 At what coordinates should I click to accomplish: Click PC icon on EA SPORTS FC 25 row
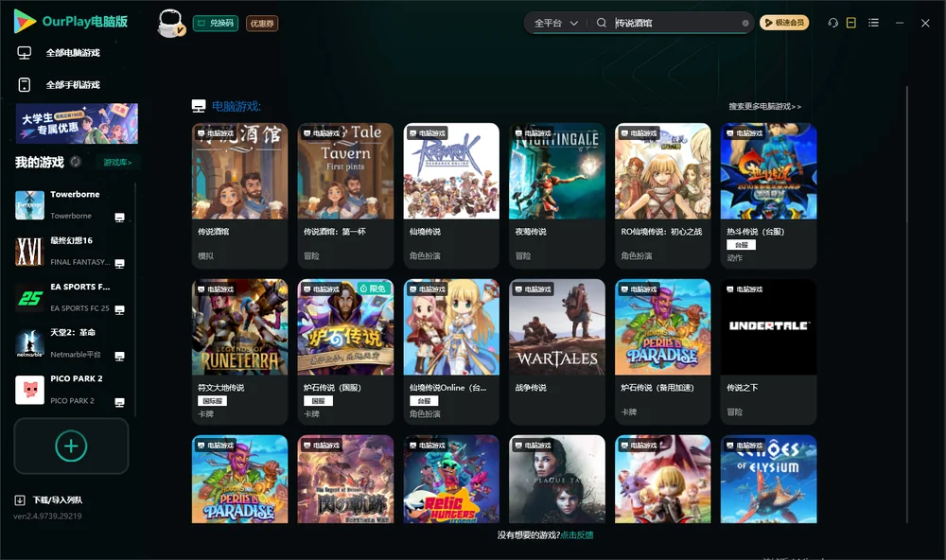pos(119,309)
